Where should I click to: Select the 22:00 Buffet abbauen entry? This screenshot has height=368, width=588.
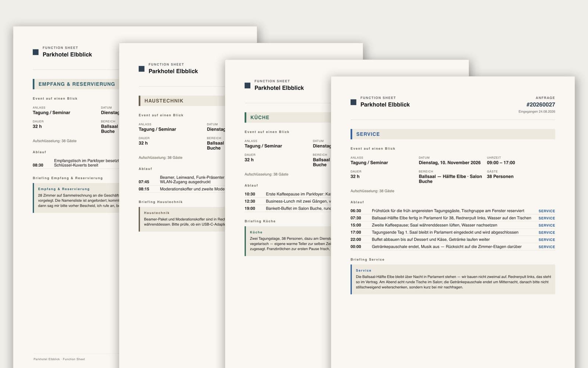click(453, 240)
